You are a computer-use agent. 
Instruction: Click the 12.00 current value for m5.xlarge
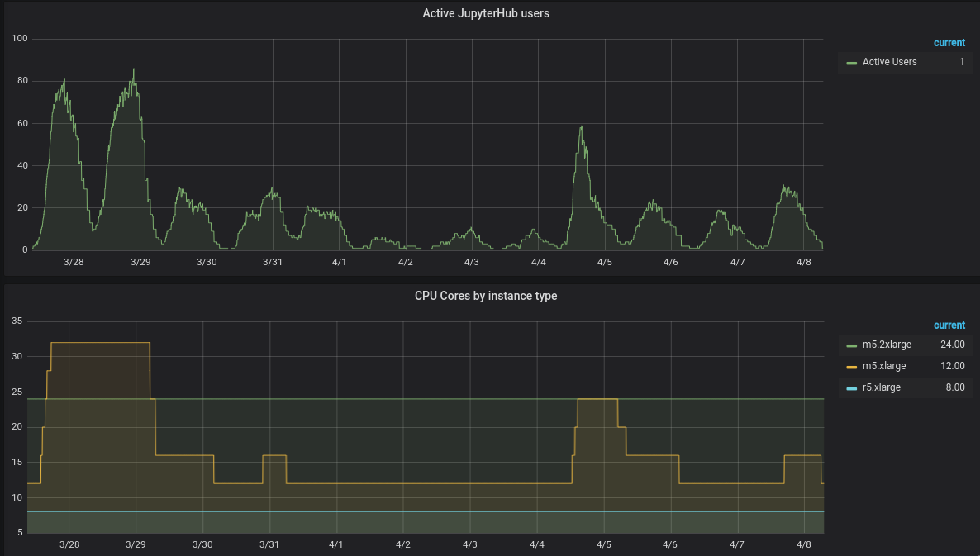[953, 366]
